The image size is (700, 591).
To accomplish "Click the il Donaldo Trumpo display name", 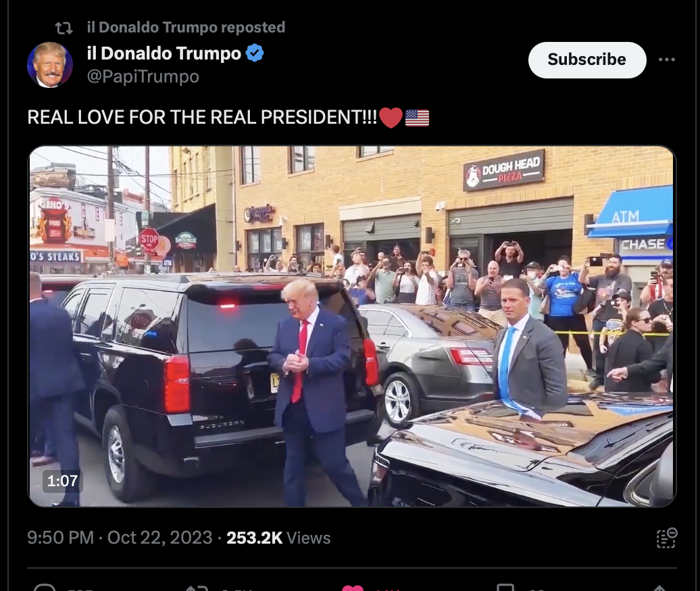I will click(x=164, y=53).
